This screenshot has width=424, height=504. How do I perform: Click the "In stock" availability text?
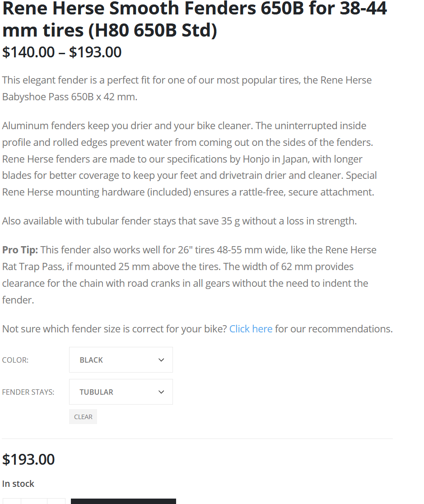click(x=18, y=484)
